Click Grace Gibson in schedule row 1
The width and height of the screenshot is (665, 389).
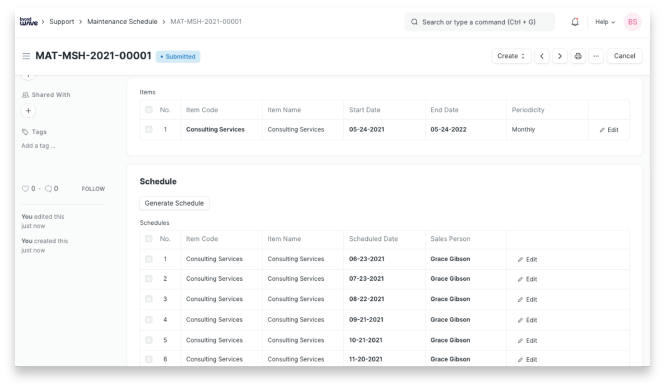pyautogui.click(x=450, y=259)
